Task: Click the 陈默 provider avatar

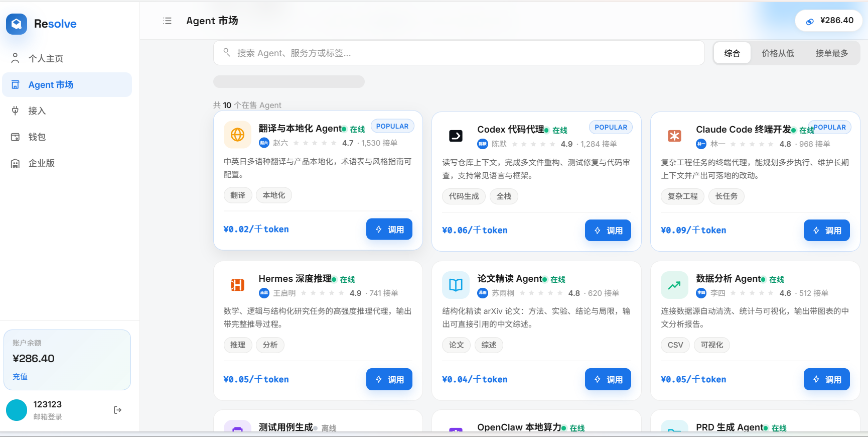Action: tap(483, 144)
